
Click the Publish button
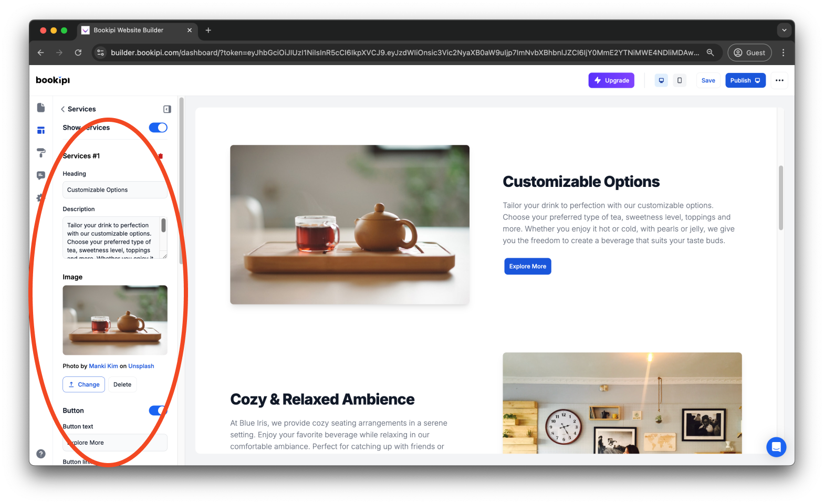click(x=745, y=80)
